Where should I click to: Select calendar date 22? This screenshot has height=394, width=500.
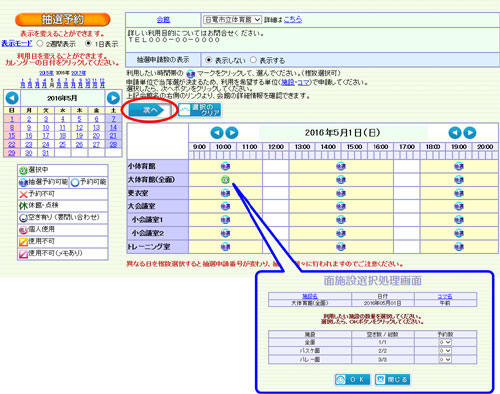point(12,145)
